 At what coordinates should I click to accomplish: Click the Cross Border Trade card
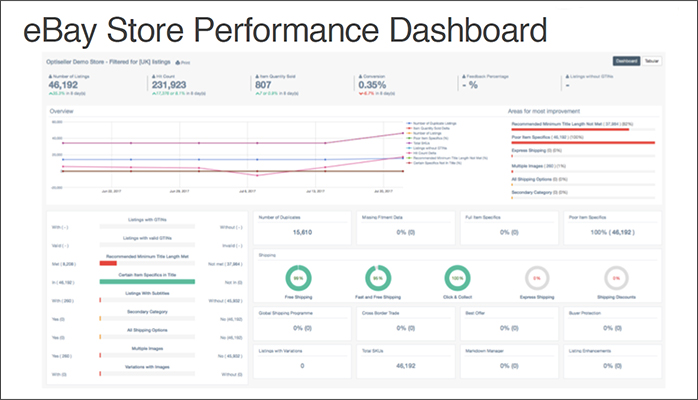pos(406,323)
